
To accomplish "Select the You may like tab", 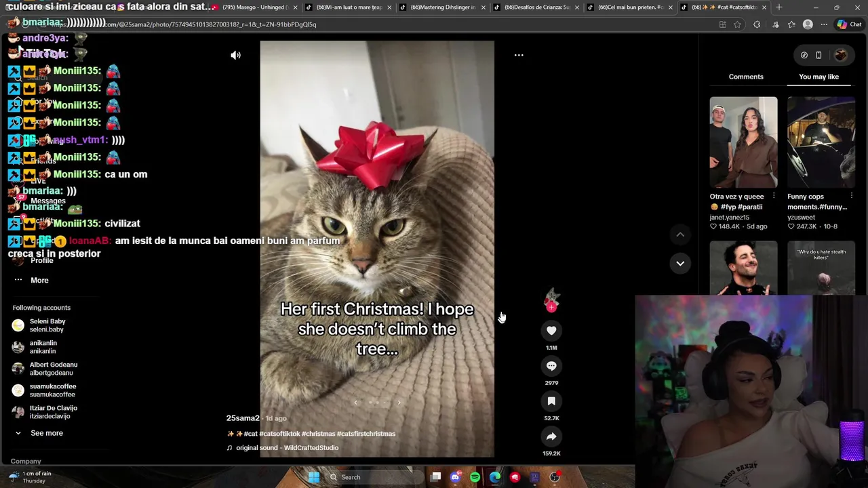I will [x=818, y=77].
